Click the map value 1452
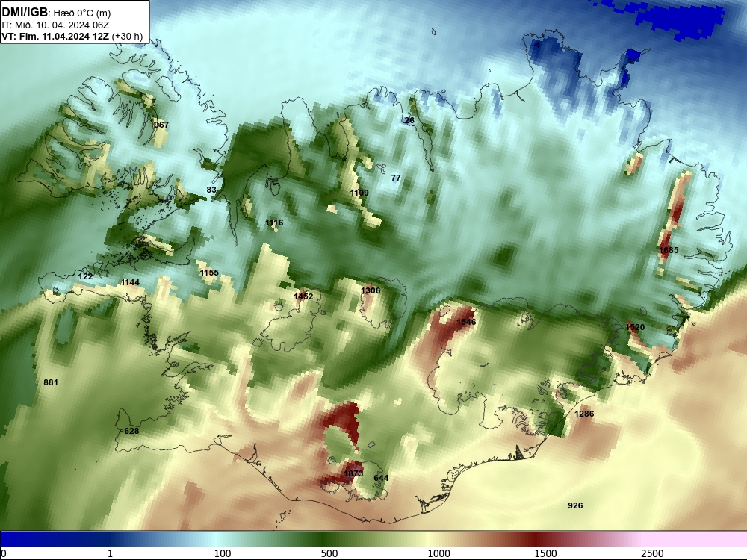 click(303, 296)
